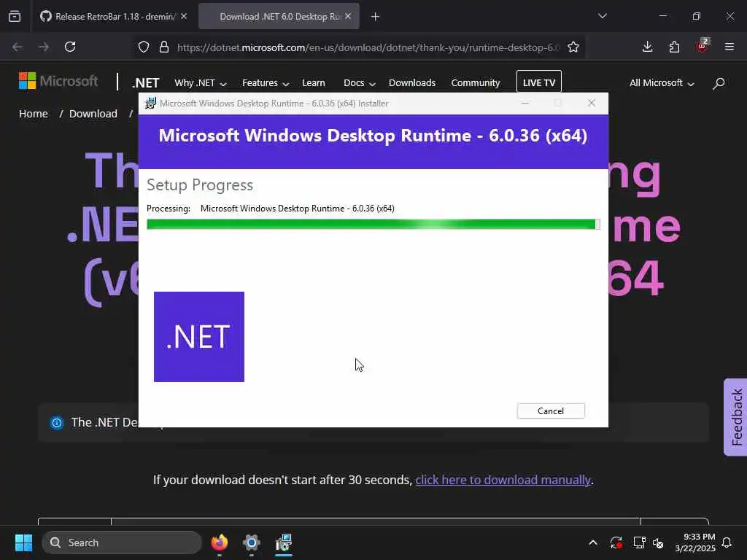747x560 pixels.
Task: Open the Firefox application menu
Action: (x=729, y=47)
